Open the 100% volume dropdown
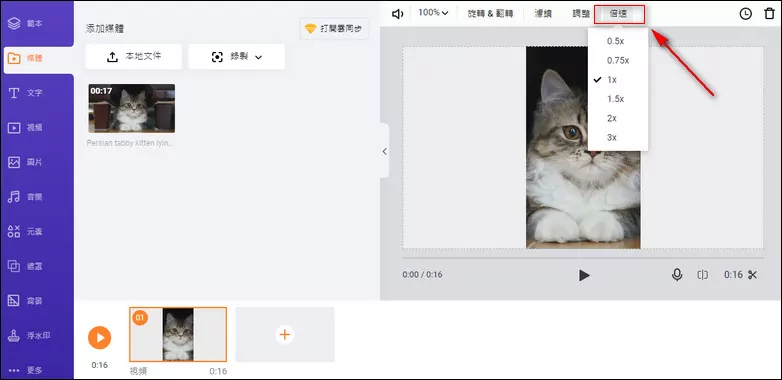The image size is (782, 380). [433, 13]
